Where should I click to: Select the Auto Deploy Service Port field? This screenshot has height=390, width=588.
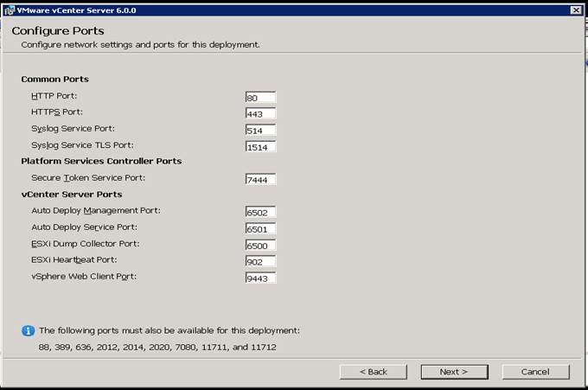260,229
